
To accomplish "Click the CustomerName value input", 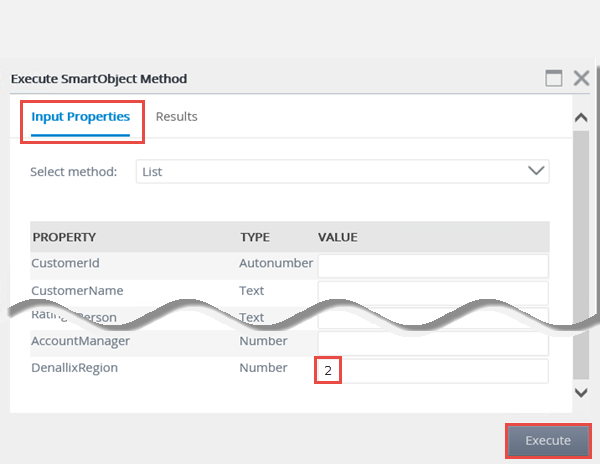I will coord(433,291).
